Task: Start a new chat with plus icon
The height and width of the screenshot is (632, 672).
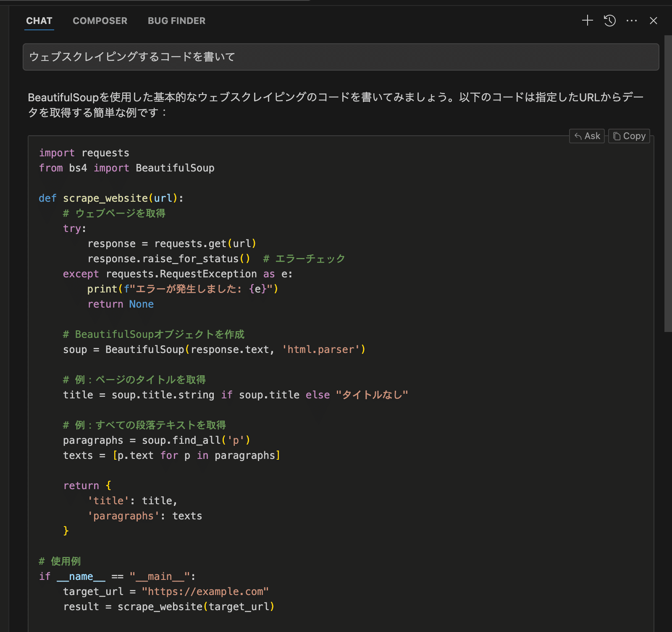Action: click(587, 21)
